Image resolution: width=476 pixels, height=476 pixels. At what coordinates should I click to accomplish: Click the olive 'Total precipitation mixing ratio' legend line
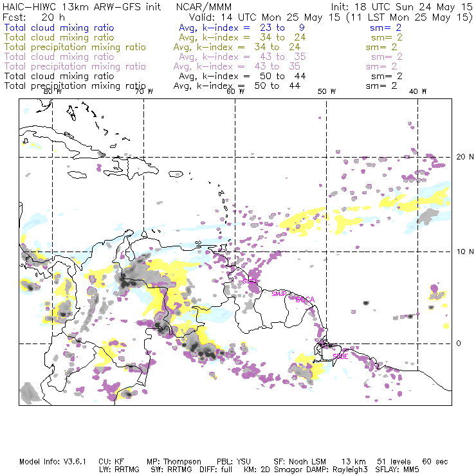(x=75, y=47)
